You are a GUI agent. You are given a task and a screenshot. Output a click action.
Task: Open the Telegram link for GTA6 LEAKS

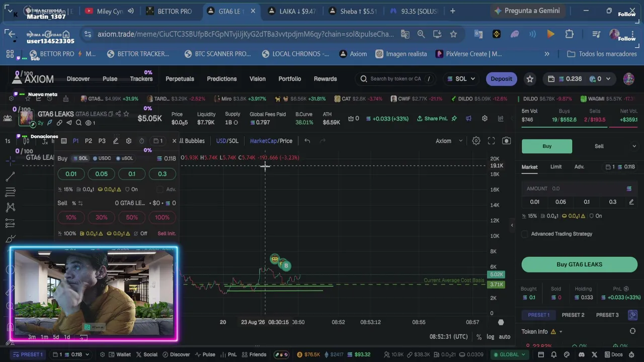69,123
